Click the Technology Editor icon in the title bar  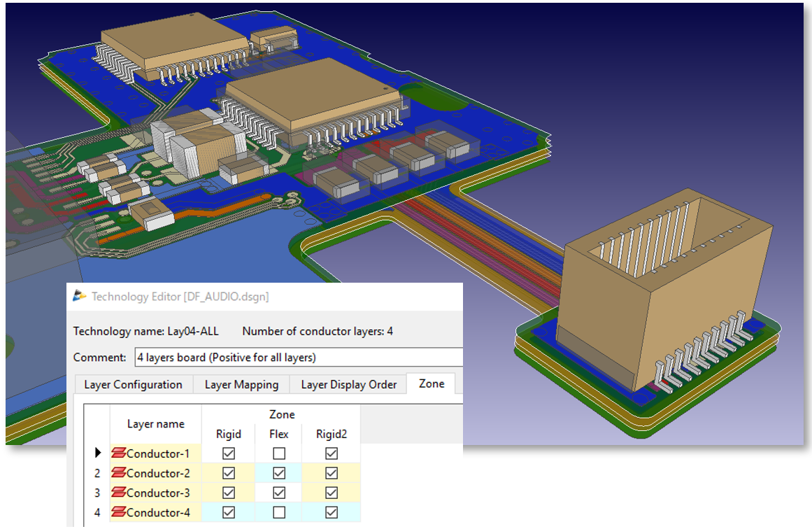click(80, 296)
